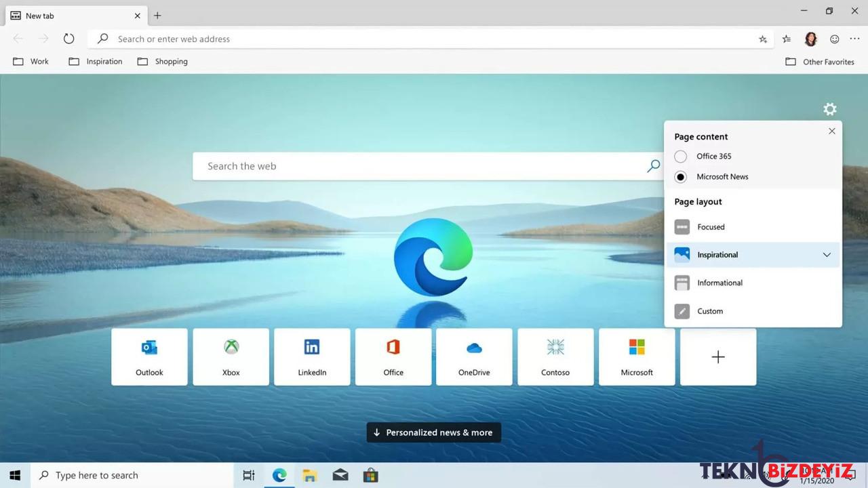The image size is (868, 488).
Task: Open the user profile avatar
Action: click(x=810, y=39)
